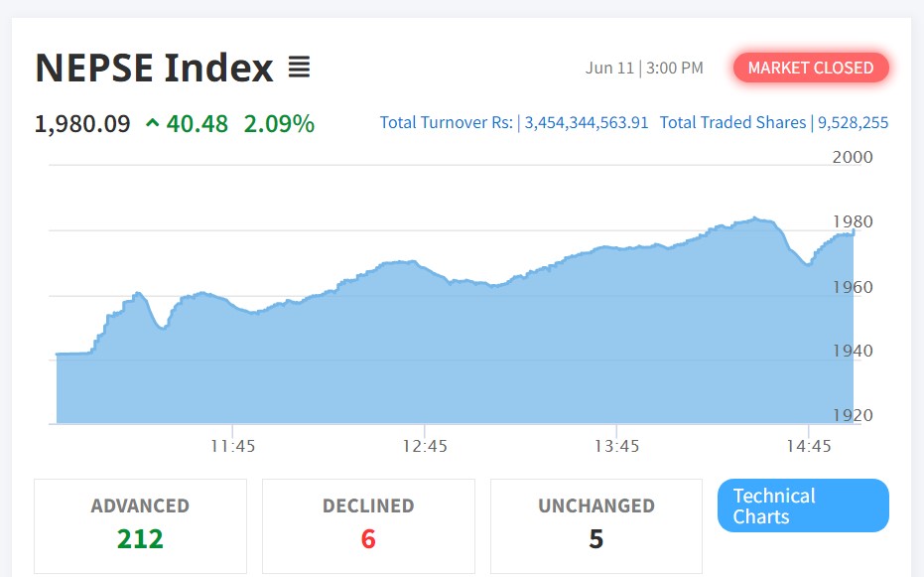The width and height of the screenshot is (924, 577).
Task: Click the Jun 11 3:00 PM timestamp
Action: click(644, 68)
